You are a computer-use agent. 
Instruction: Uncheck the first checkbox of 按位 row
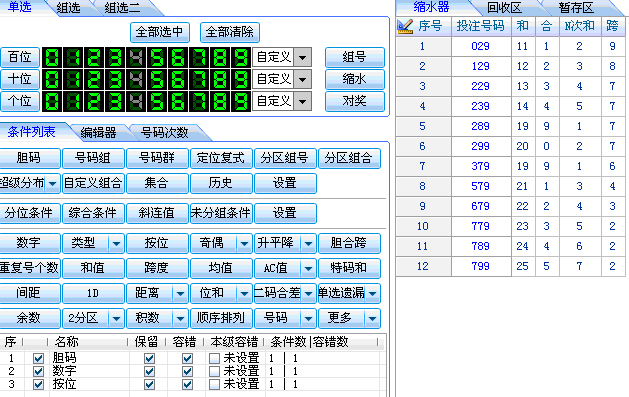click(x=39, y=385)
